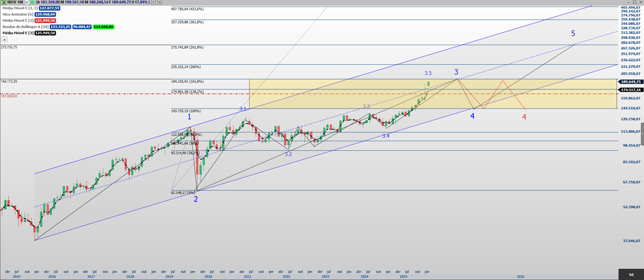
Task: Select the HiLo Activator [6] indicator label
Action: click(17, 15)
